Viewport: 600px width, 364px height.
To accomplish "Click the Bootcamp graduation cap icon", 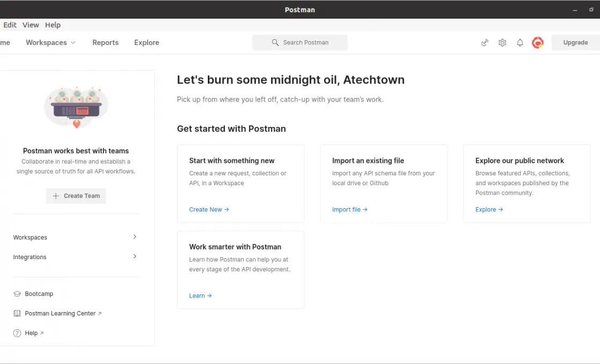I will click(17, 294).
